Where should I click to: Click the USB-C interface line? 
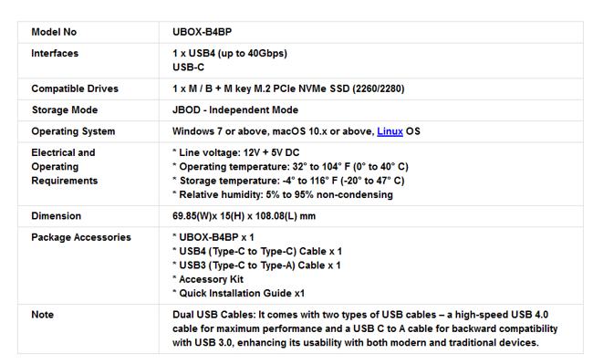188,68
